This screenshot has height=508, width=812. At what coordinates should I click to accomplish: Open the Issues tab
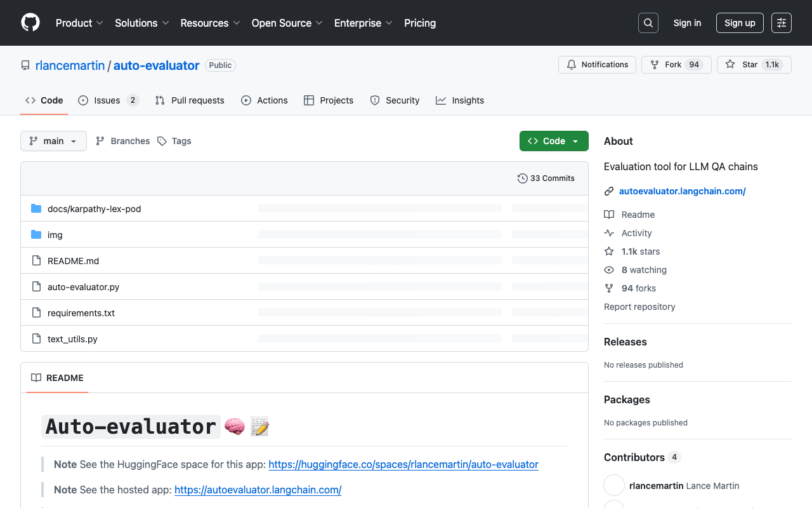(x=108, y=100)
